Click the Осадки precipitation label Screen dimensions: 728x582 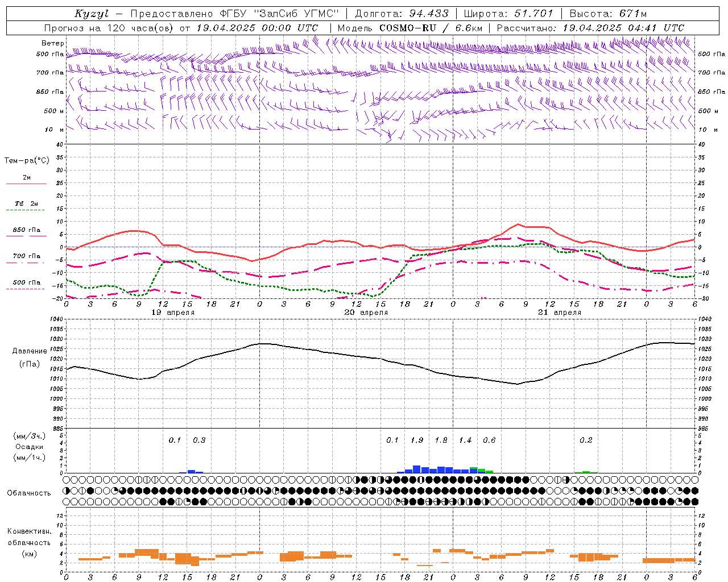coord(30,447)
